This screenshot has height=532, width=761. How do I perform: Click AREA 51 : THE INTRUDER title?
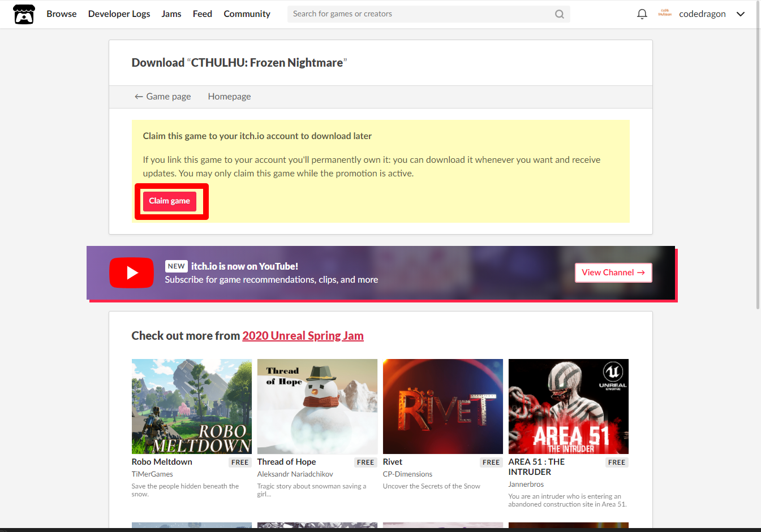(x=536, y=467)
